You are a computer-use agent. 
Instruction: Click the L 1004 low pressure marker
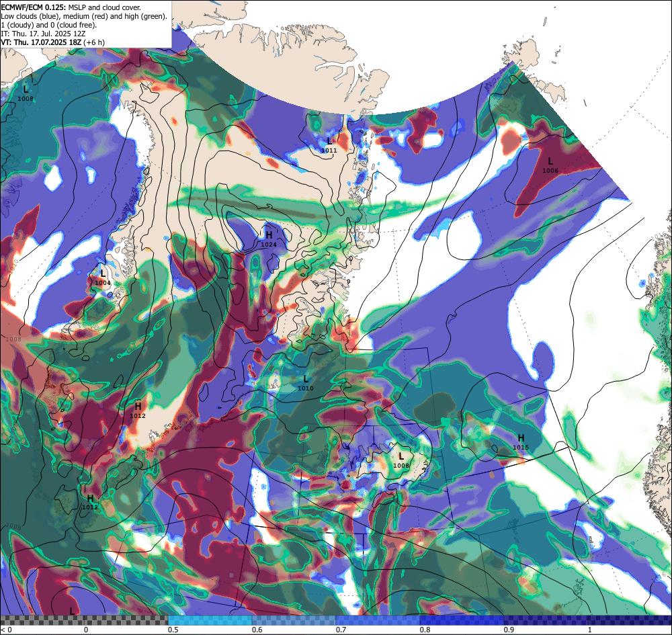pyautogui.click(x=103, y=278)
